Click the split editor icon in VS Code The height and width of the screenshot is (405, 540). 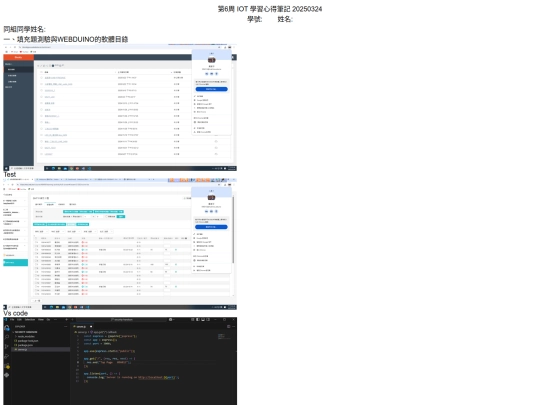click(x=229, y=326)
